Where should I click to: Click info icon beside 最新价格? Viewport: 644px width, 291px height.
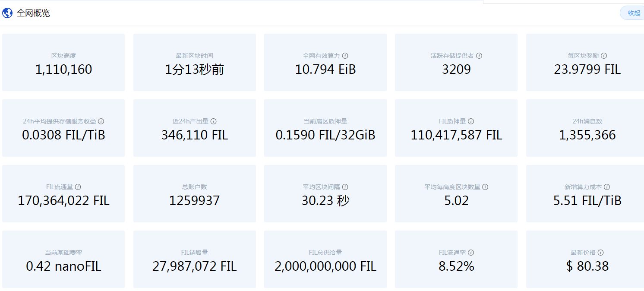click(x=601, y=253)
